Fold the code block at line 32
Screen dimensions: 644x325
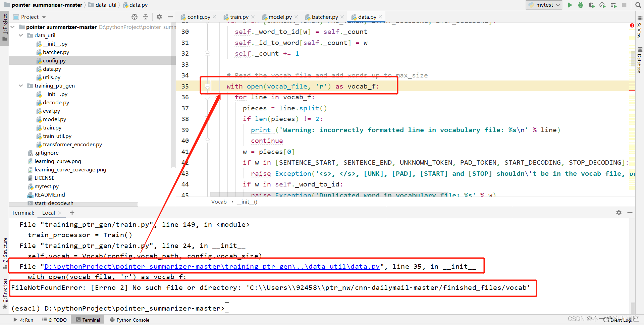coord(207,53)
